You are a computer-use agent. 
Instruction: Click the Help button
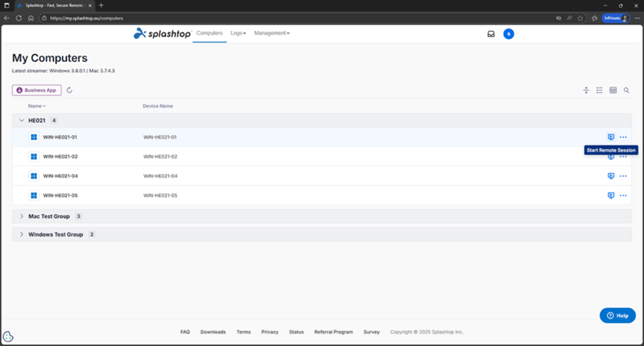(x=617, y=315)
